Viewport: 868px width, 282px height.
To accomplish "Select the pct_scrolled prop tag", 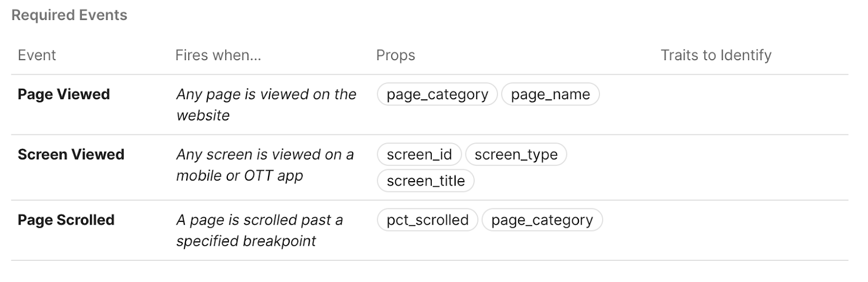I will 427,220.
